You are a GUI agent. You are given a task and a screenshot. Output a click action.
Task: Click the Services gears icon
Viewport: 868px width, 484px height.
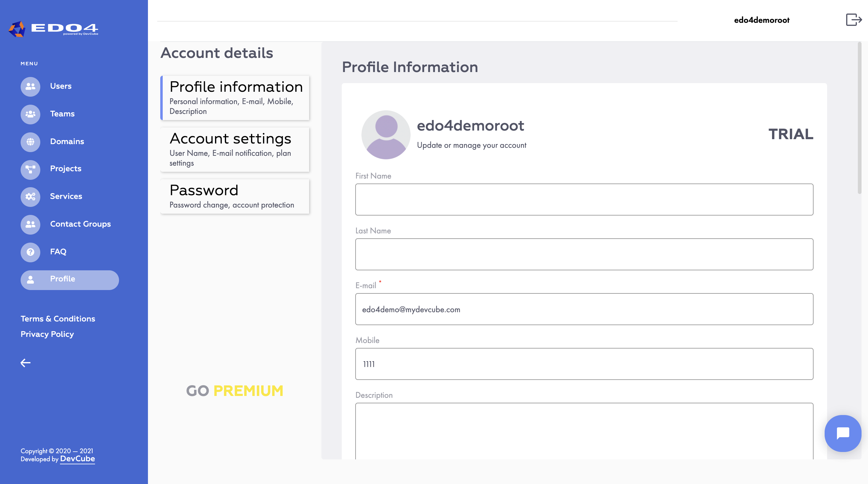pos(30,197)
